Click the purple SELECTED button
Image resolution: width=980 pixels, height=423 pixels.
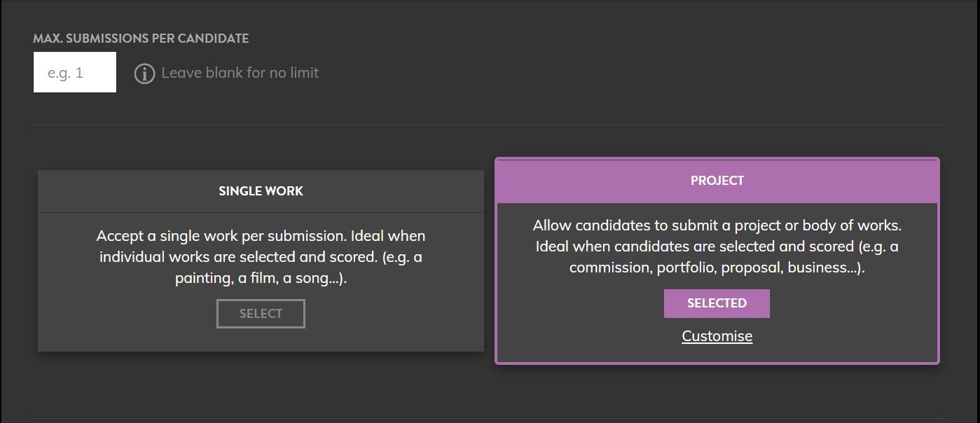pyautogui.click(x=717, y=303)
